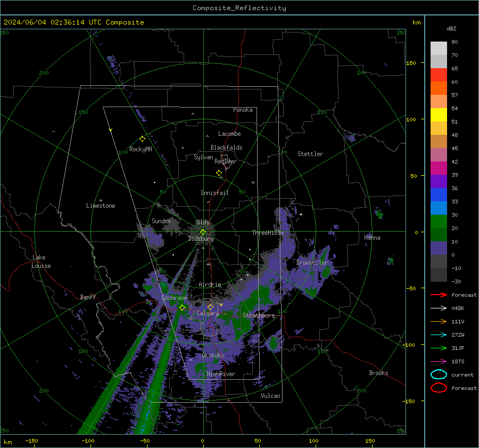
Task: Click the Lake Louise label
Action: tap(41, 262)
